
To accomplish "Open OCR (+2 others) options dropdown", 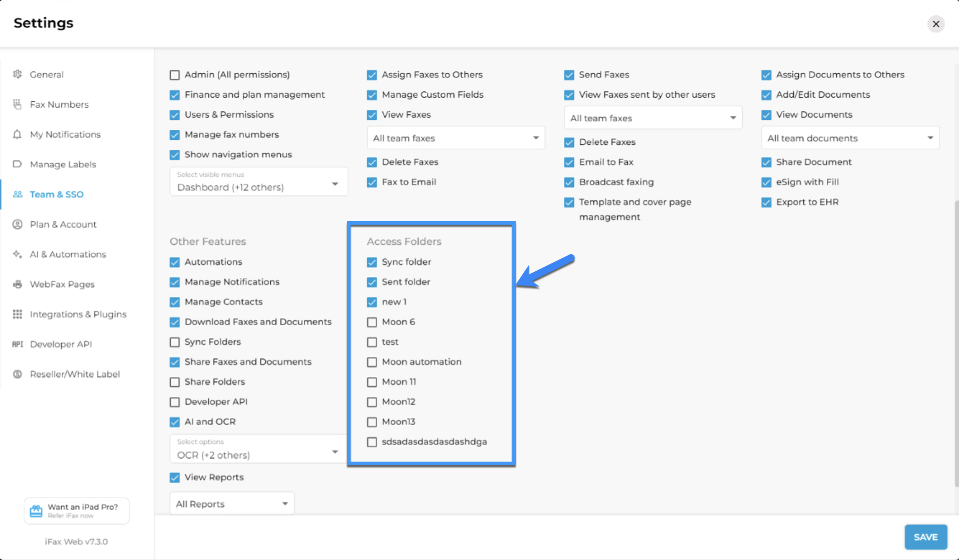I will tap(258, 449).
